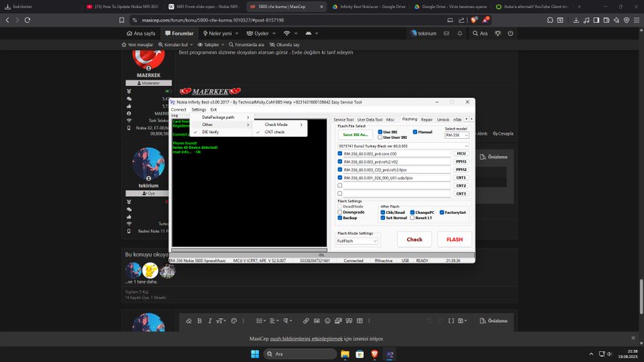Insert a table in the editor
The width and height of the screenshot is (644, 362).
coord(359,321)
